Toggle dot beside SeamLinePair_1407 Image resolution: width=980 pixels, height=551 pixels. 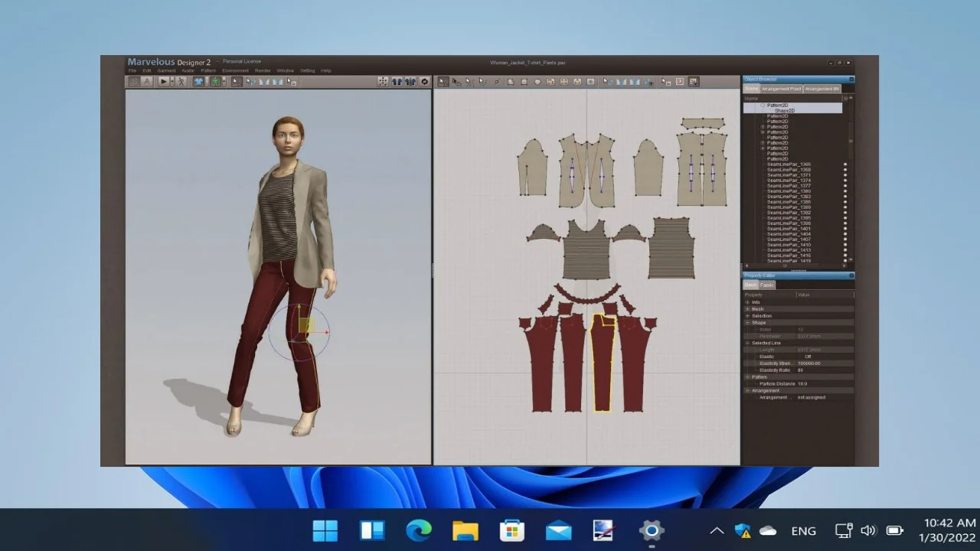[845, 239]
